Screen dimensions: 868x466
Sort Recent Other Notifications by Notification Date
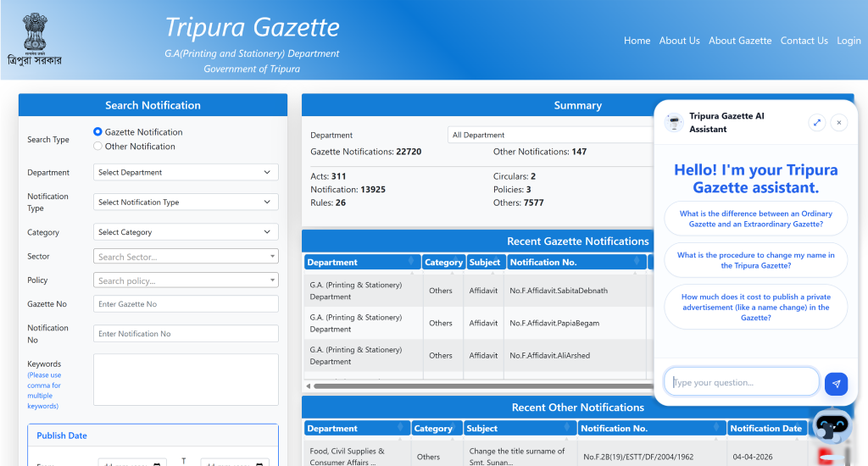(x=766, y=429)
